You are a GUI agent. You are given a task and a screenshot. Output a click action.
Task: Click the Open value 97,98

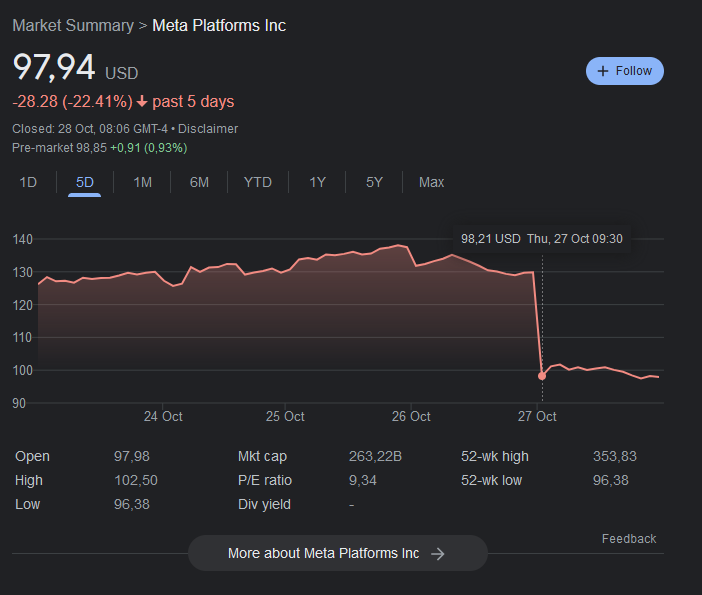pyautogui.click(x=132, y=456)
